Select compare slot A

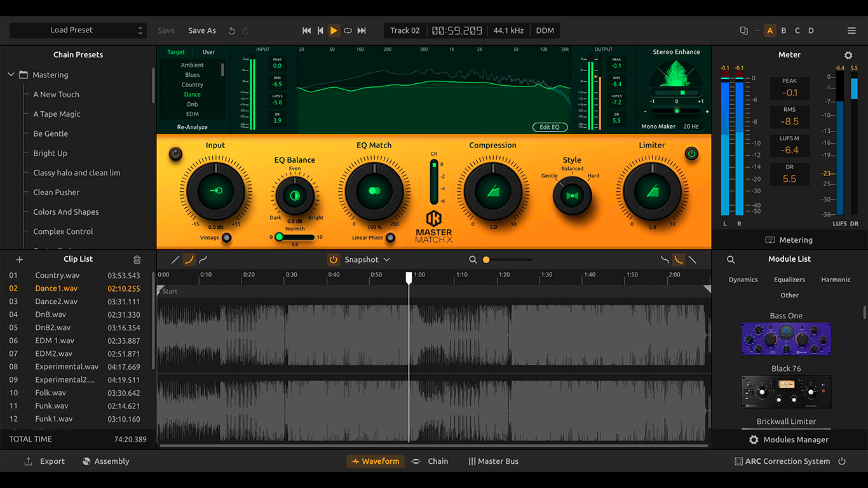pos(770,30)
